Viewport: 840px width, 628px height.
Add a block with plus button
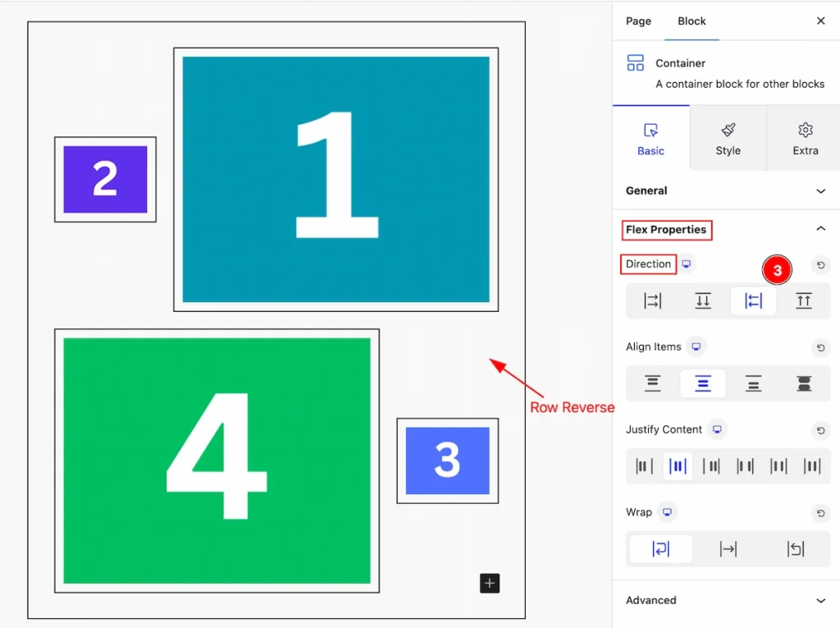[x=490, y=583]
